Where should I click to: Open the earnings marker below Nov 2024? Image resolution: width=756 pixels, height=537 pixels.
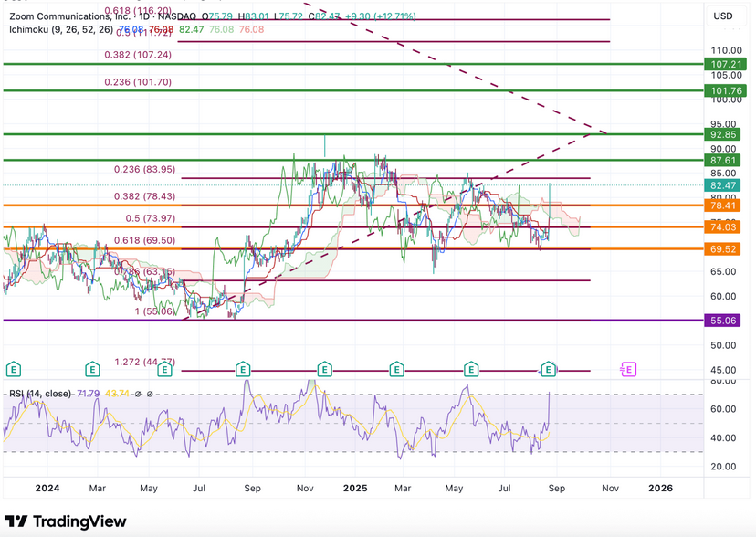[324, 369]
